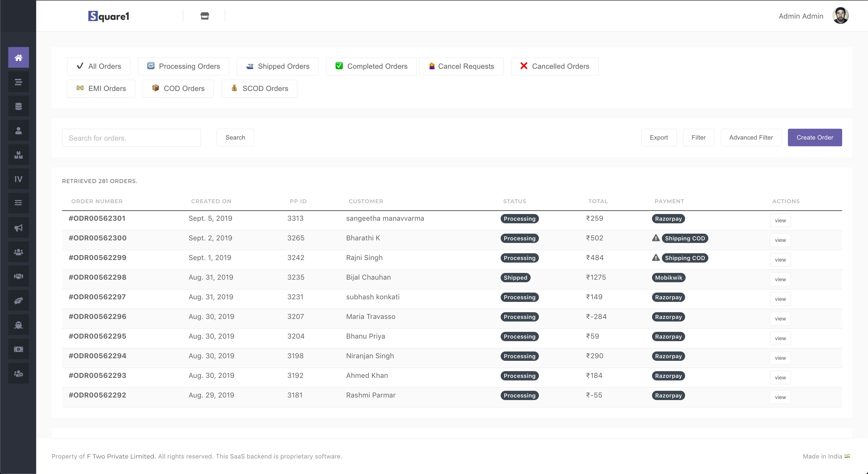
Task: Switch to Processing Orders tab
Action: 184,66
